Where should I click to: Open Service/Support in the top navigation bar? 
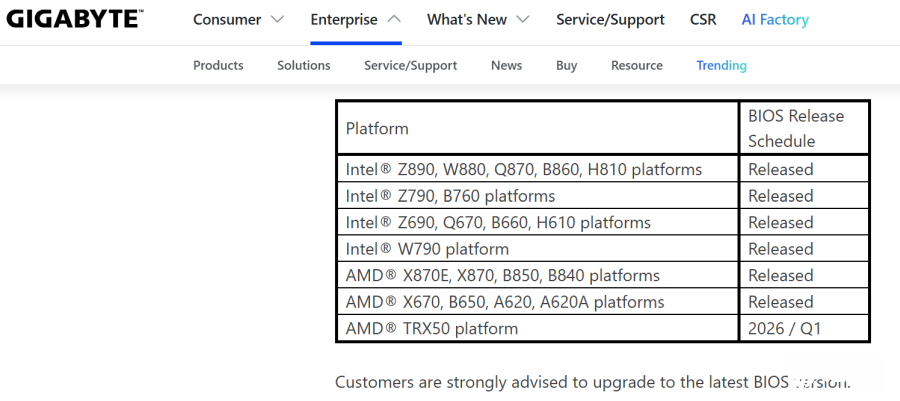610,20
